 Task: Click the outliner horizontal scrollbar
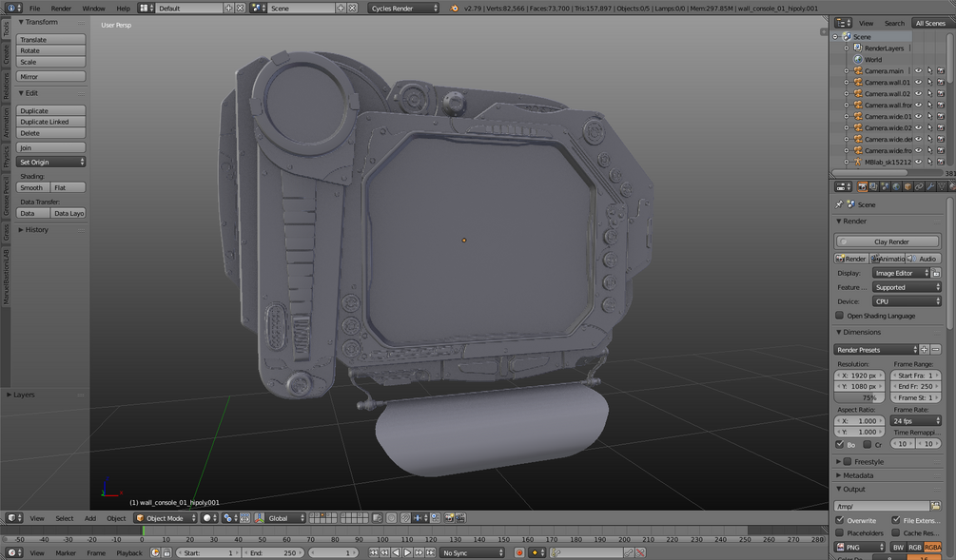tap(868, 173)
